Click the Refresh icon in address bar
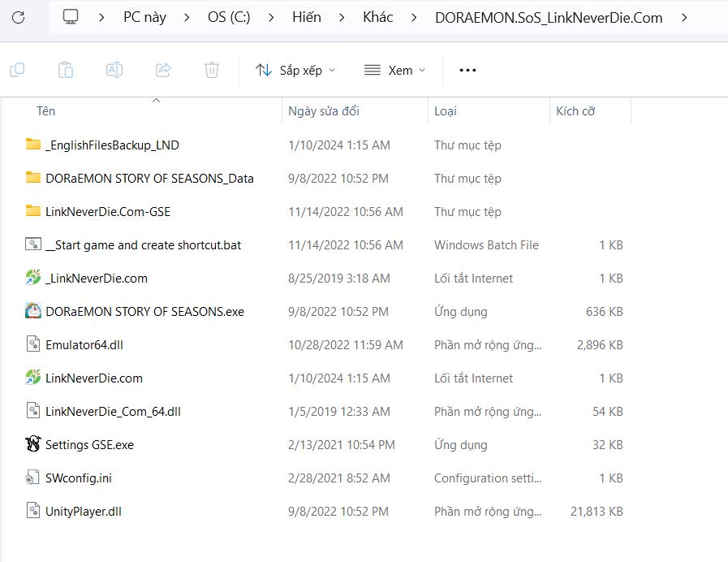 [18, 17]
